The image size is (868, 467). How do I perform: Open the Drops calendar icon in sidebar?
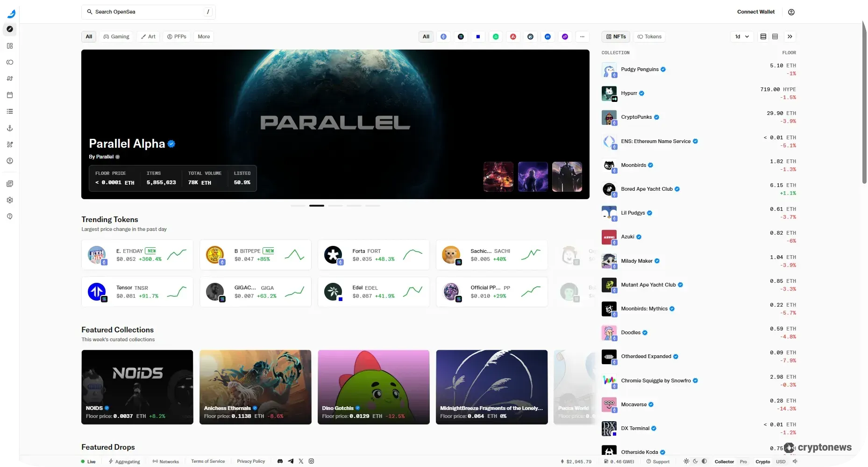point(10,95)
